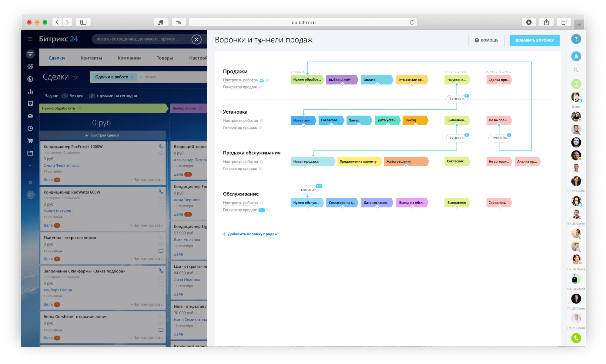The width and height of the screenshot is (606, 364).
Task: Click the blue help question mark icon
Action: (x=576, y=39)
